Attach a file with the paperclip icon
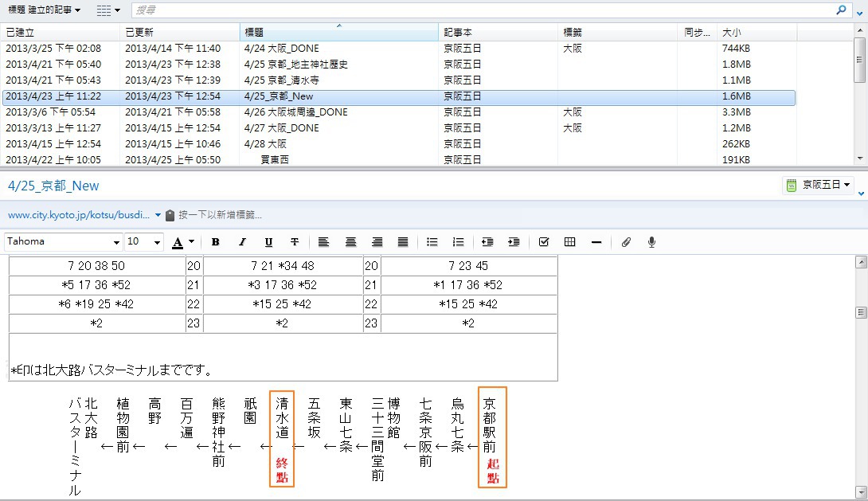The height and width of the screenshot is (501, 868). point(626,242)
